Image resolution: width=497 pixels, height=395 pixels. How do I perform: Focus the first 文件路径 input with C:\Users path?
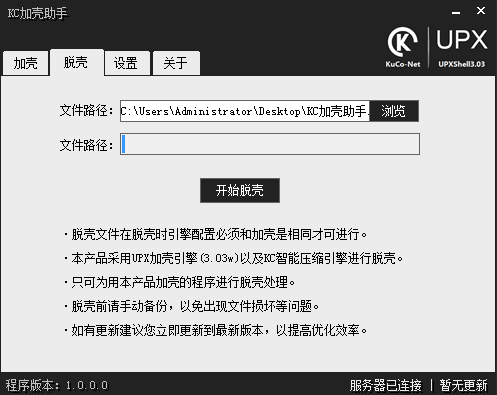point(245,111)
